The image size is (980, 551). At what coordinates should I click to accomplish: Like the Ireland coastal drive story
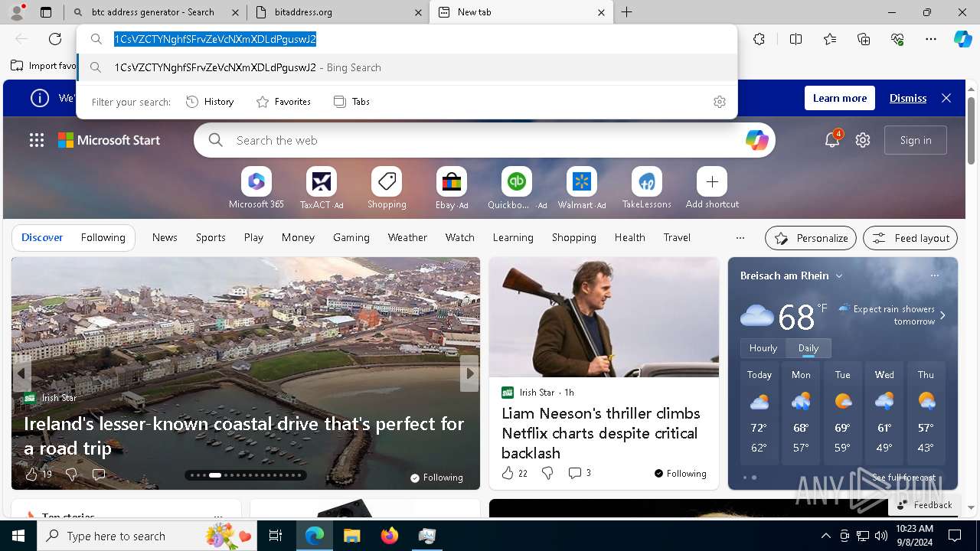pyautogui.click(x=31, y=474)
